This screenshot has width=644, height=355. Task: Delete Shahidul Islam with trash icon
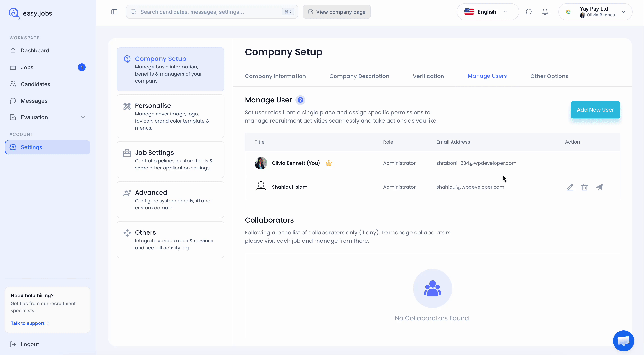click(585, 187)
